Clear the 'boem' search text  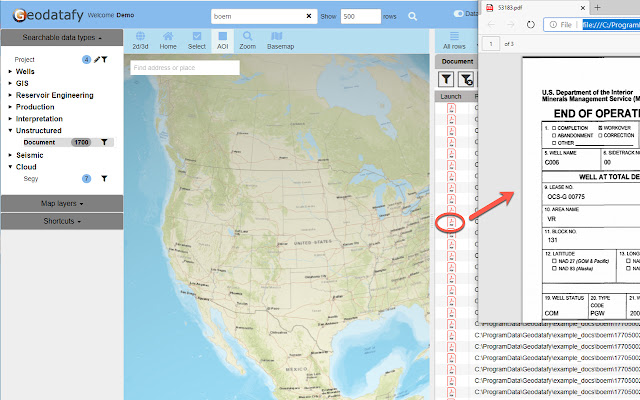309,16
